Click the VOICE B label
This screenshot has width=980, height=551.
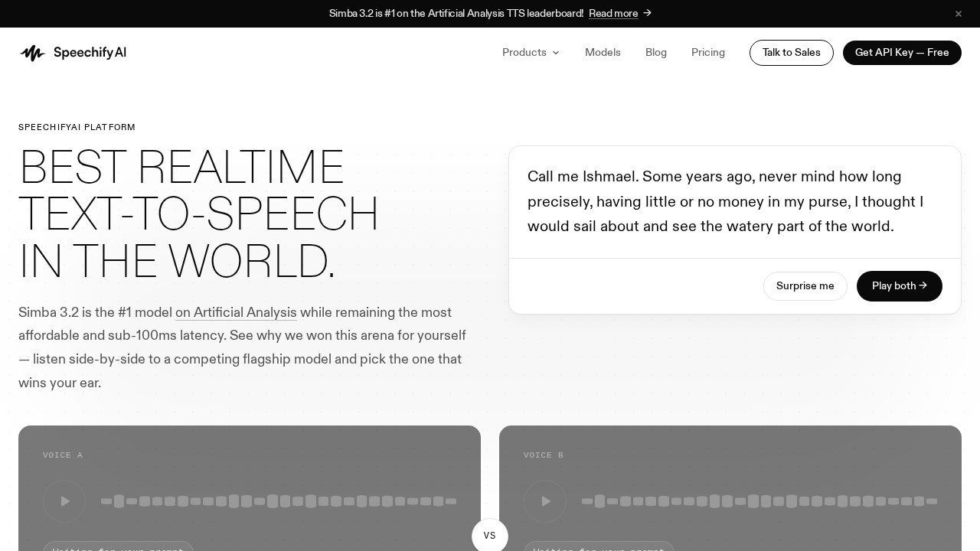pos(544,455)
